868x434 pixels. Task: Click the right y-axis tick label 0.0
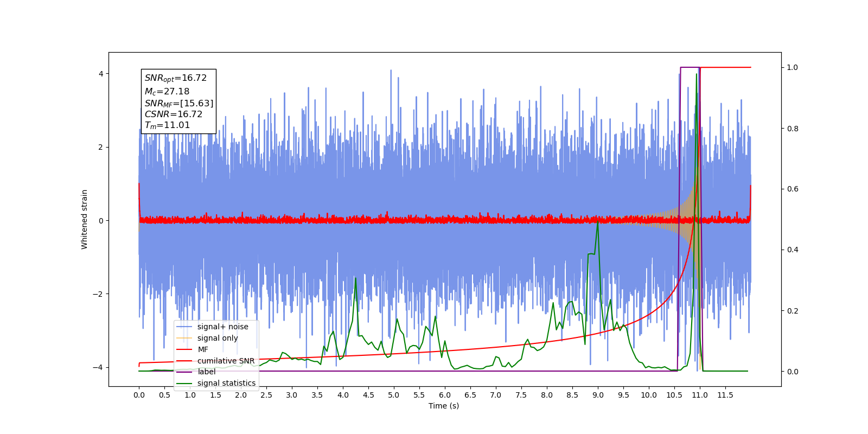(x=793, y=372)
